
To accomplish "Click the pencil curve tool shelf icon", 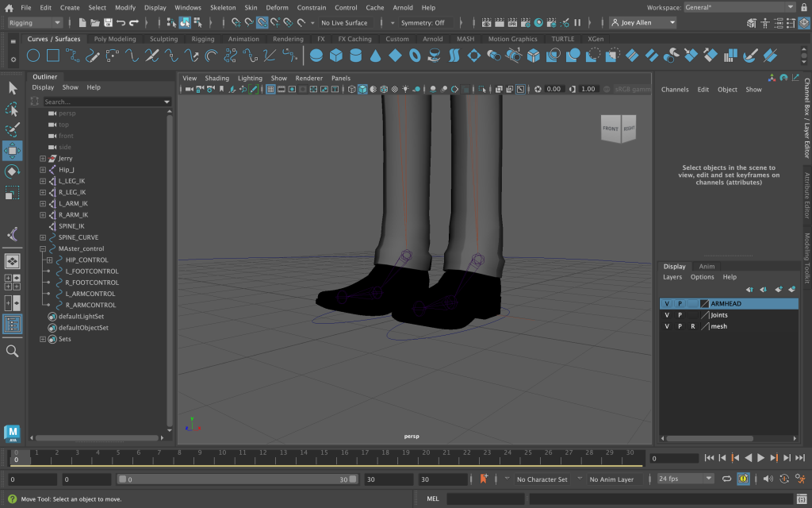I will click(x=94, y=56).
